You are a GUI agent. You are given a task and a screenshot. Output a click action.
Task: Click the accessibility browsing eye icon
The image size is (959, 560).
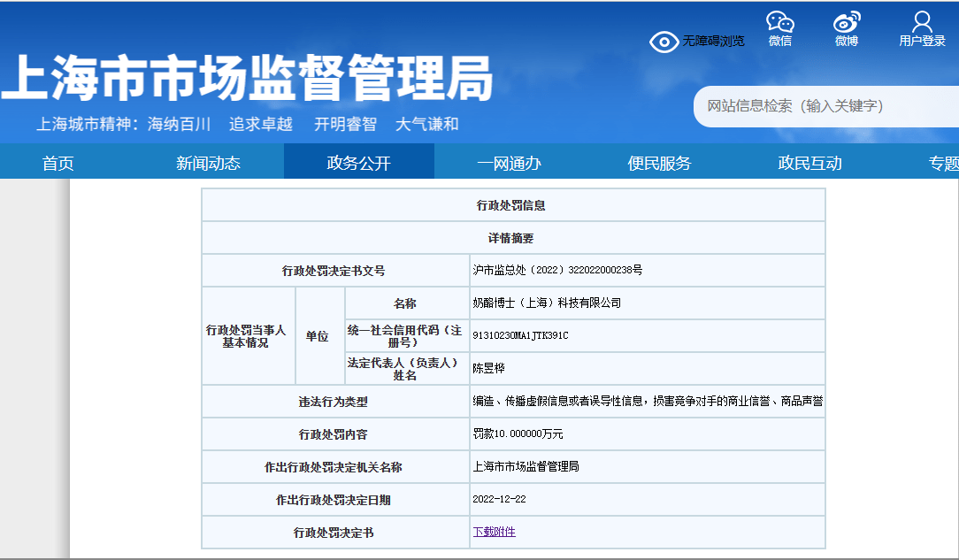[664, 42]
